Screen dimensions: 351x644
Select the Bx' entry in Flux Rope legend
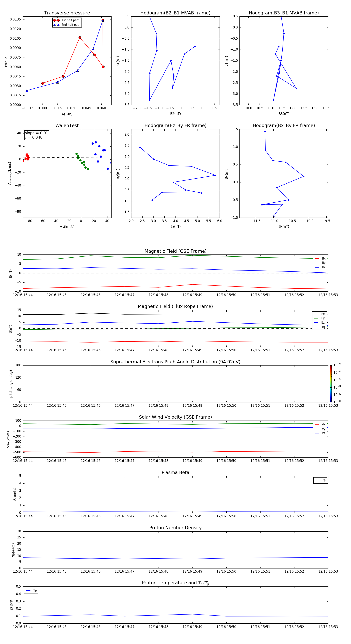(x=320, y=314)
